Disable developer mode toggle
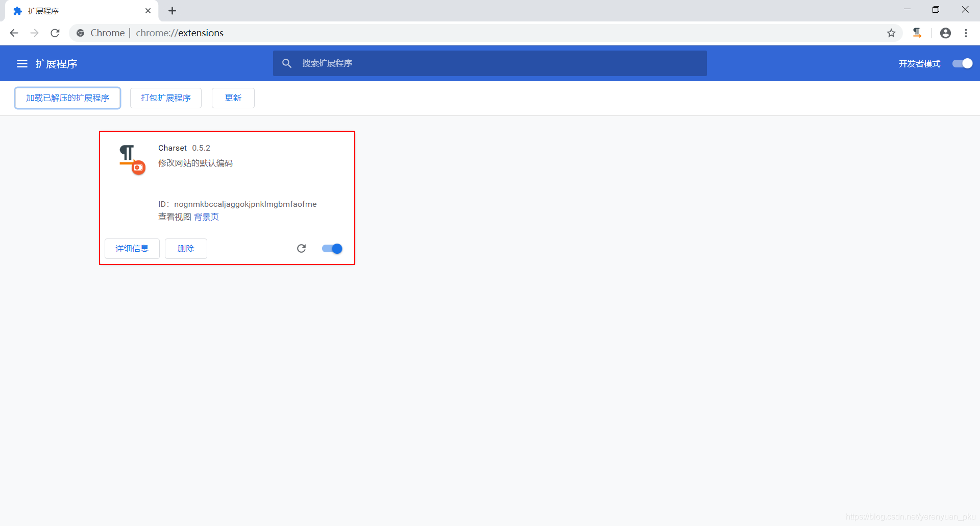The height and width of the screenshot is (526, 980). (962, 64)
